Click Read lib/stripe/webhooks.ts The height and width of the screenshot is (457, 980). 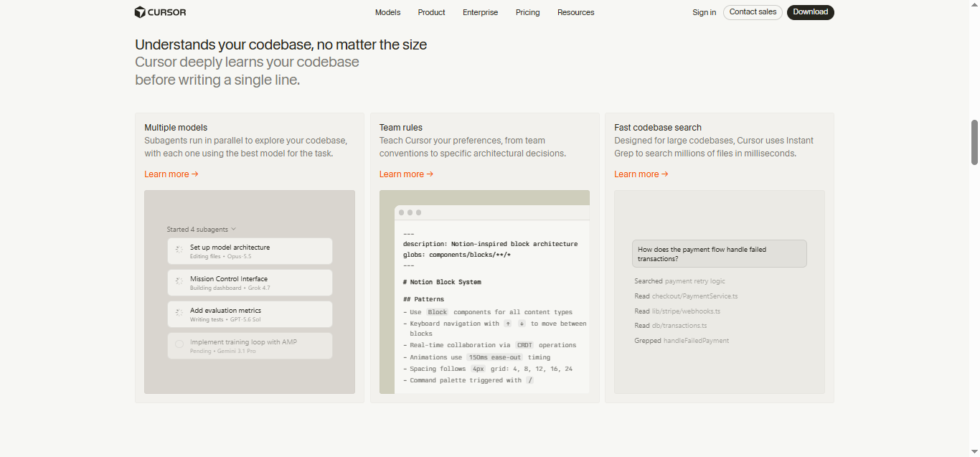[x=677, y=311]
